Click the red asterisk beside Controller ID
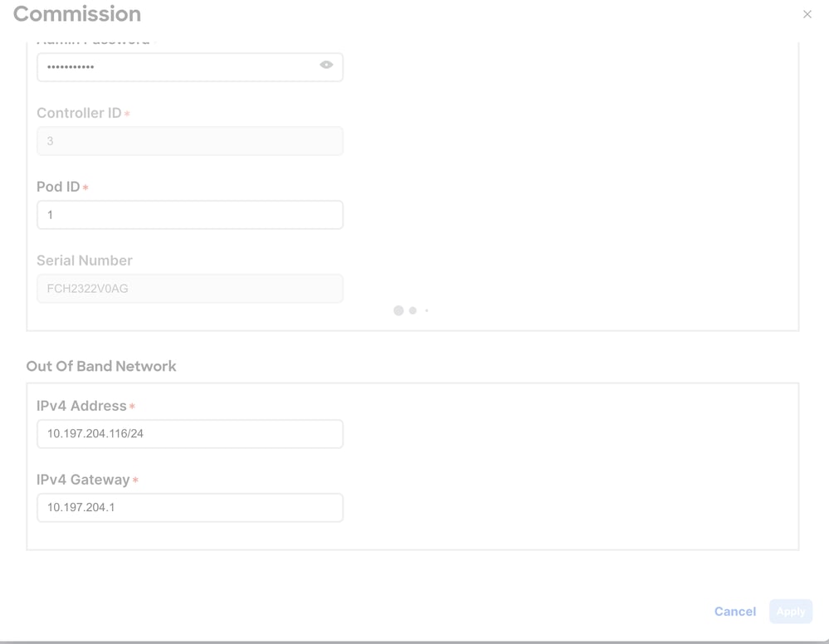The image size is (829, 644). coord(127,114)
